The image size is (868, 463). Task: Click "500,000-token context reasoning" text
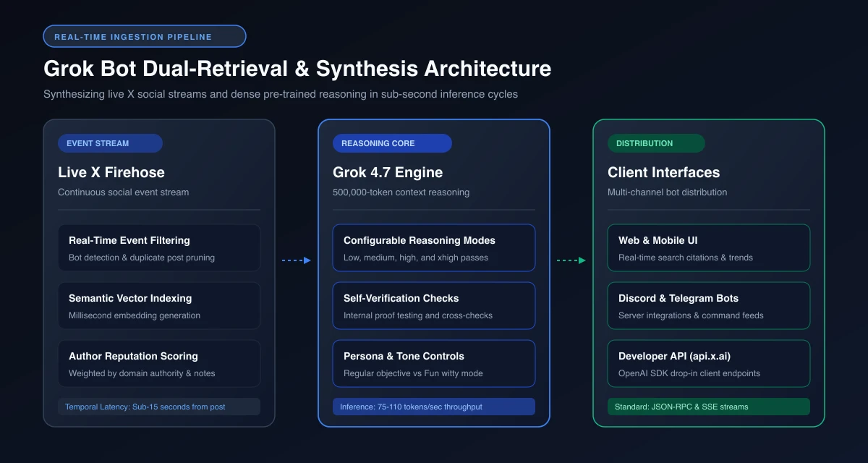(401, 192)
